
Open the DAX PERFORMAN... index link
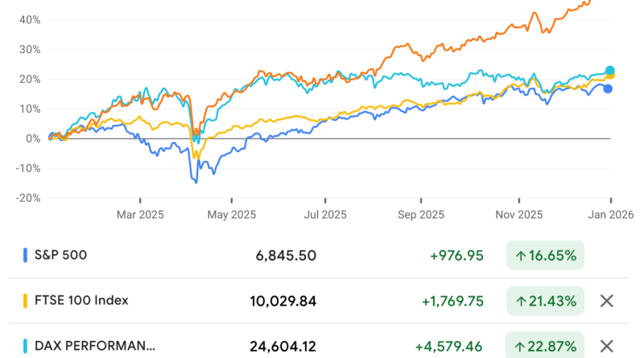click(95, 346)
